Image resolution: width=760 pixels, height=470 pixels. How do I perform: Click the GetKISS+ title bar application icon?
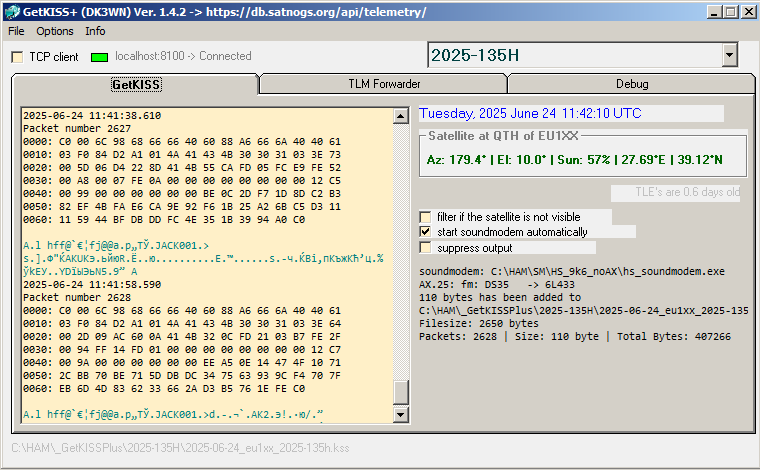(12, 12)
